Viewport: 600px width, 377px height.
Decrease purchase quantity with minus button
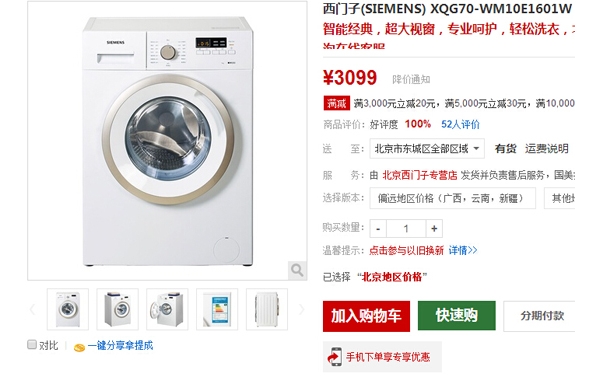(378, 228)
